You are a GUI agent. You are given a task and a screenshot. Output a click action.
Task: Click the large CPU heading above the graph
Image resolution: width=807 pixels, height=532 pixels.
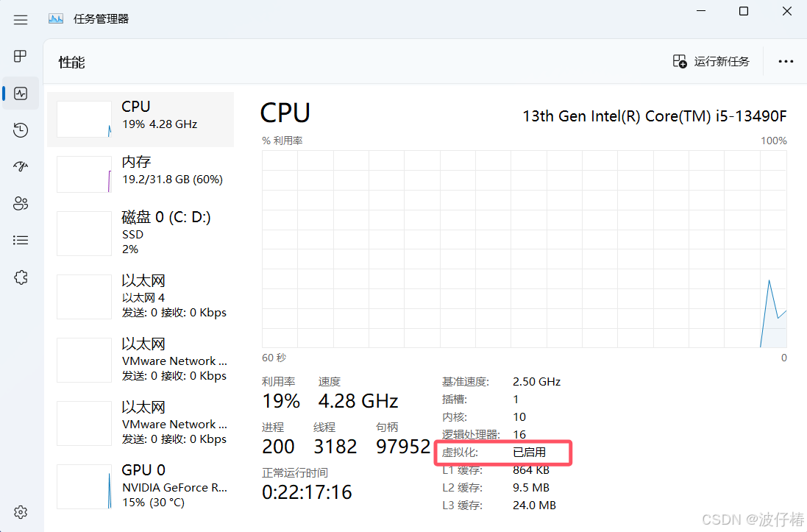285,113
